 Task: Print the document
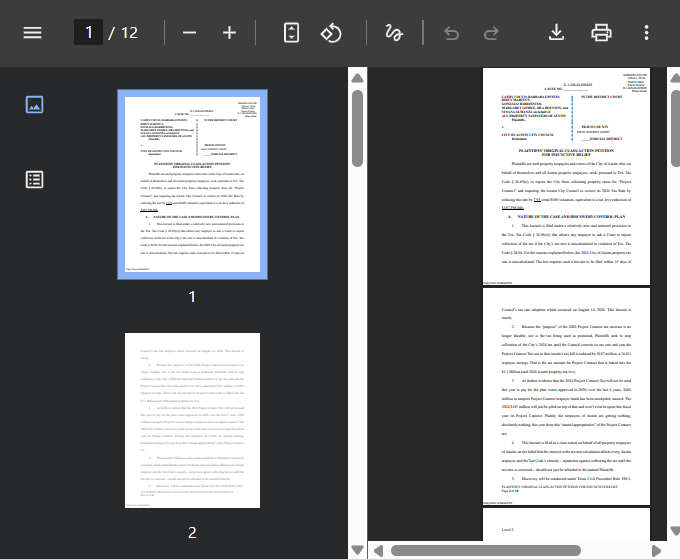coord(601,32)
